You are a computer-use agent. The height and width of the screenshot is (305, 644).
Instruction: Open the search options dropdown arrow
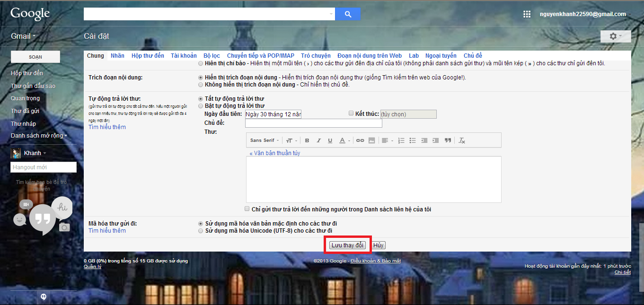coord(331,14)
